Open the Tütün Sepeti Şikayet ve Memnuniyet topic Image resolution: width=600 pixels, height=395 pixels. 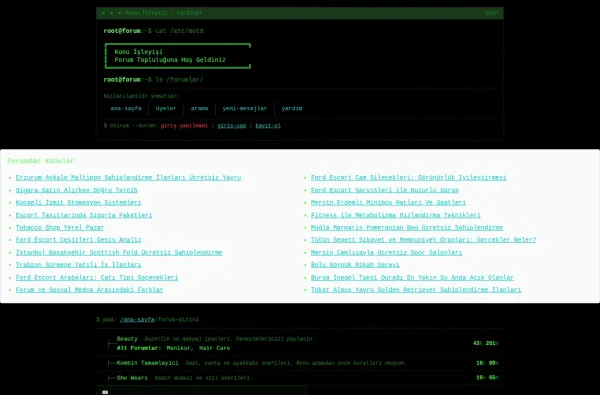423,240
